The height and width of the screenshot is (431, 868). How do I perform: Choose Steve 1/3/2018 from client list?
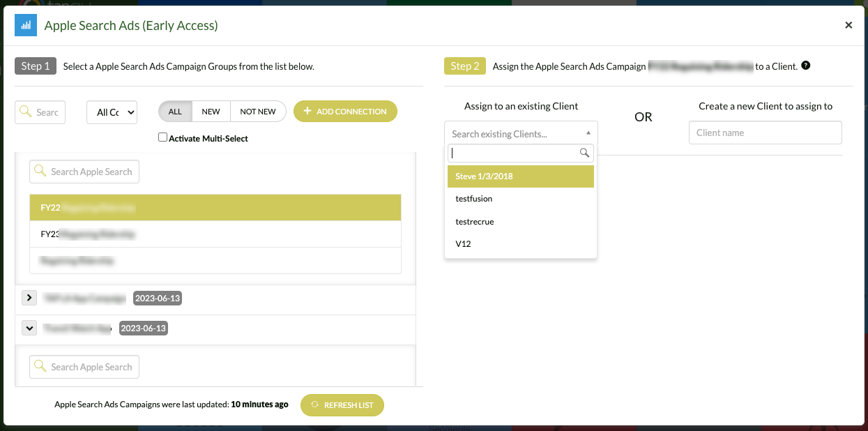click(x=521, y=176)
